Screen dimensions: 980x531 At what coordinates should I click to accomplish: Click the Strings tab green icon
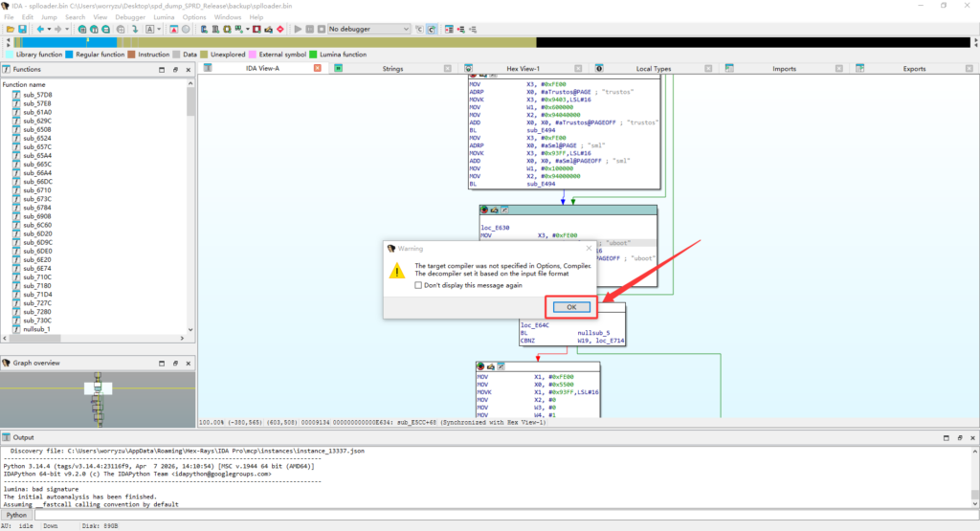point(338,68)
